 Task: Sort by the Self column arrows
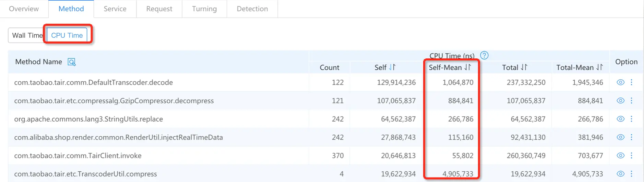392,67
